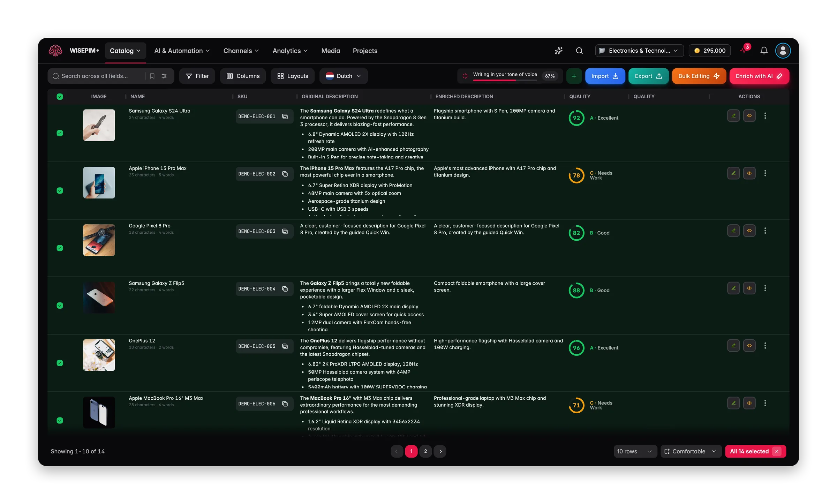Edit the Samsung Galaxy S24 Ultra row
The width and height of the screenshot is (837, 504).
pyautogui.click(x=733, y=116)
